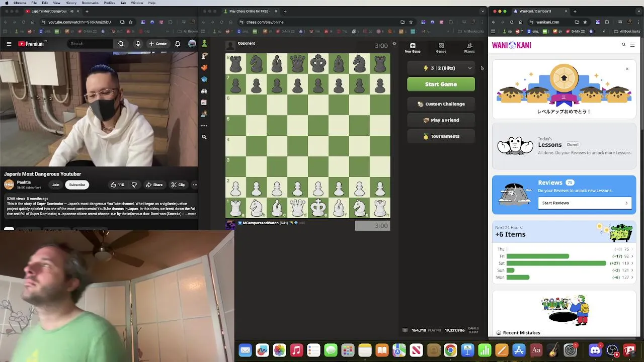Open Maps from the Dock

pyautogui.click(x=399, y=350)
